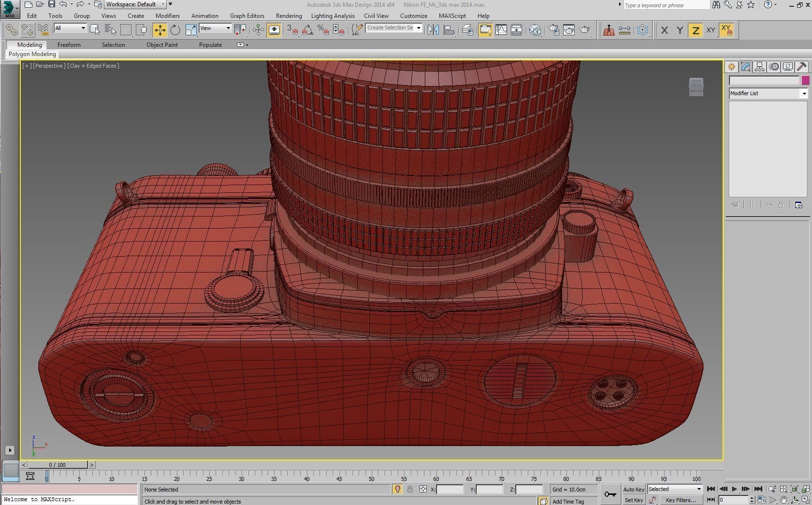Toggle the 3D Snaps button
This screenshot has height=505, width=812.
click(x=291, y=30)
